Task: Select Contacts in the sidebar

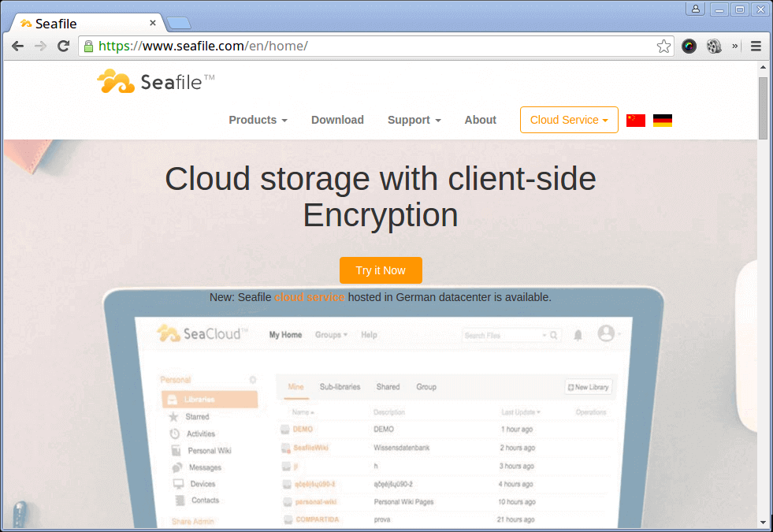Action: coord(205,500)
